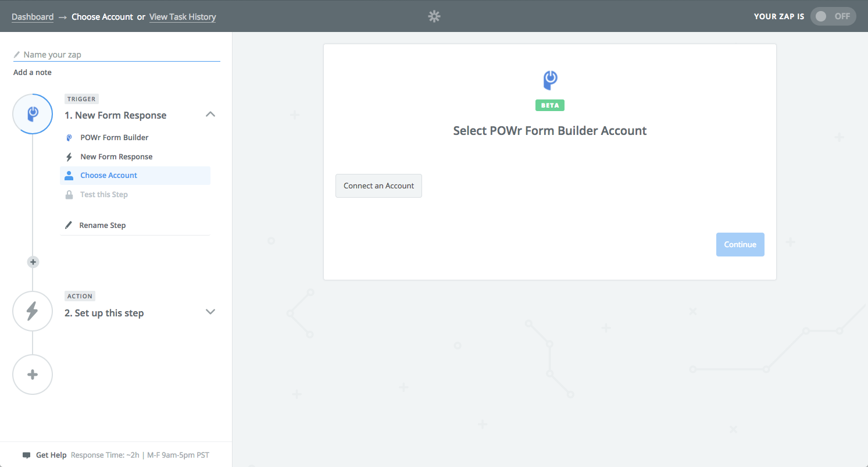868x467 pixels.
Task: Click the Name your zap field
Action: (117, 55)
